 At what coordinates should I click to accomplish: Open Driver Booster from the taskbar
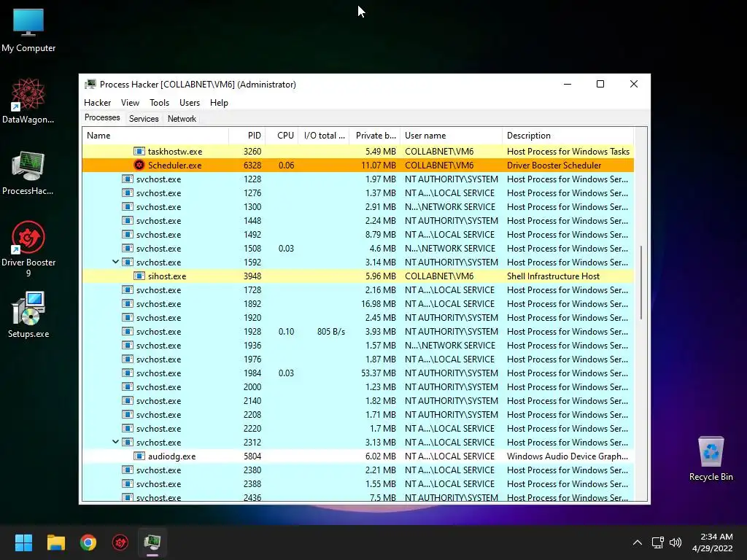tap(120, 542)
